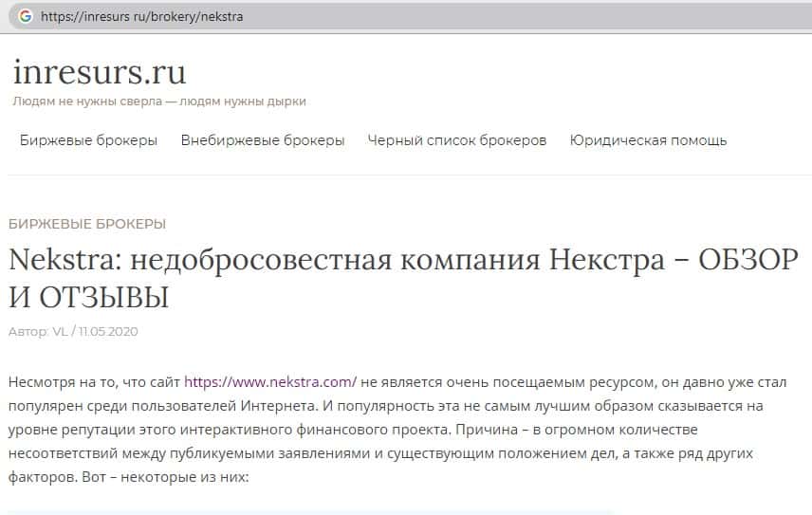Click the text 'факторов. Вот – некоторые из них:'
812x515 pixels.
128,477
